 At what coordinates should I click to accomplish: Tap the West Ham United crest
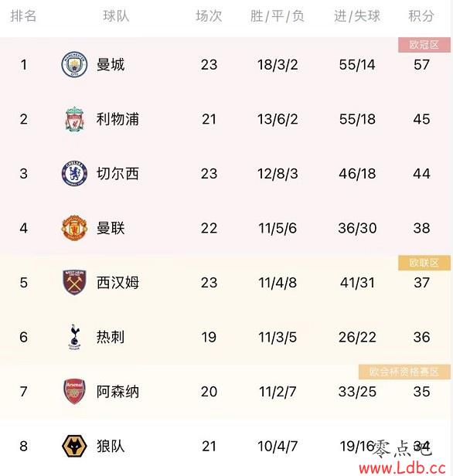coord(74,282)
